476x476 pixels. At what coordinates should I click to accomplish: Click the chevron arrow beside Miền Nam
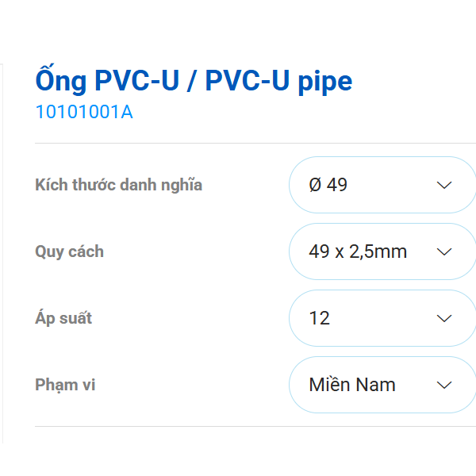pos(444,385)
